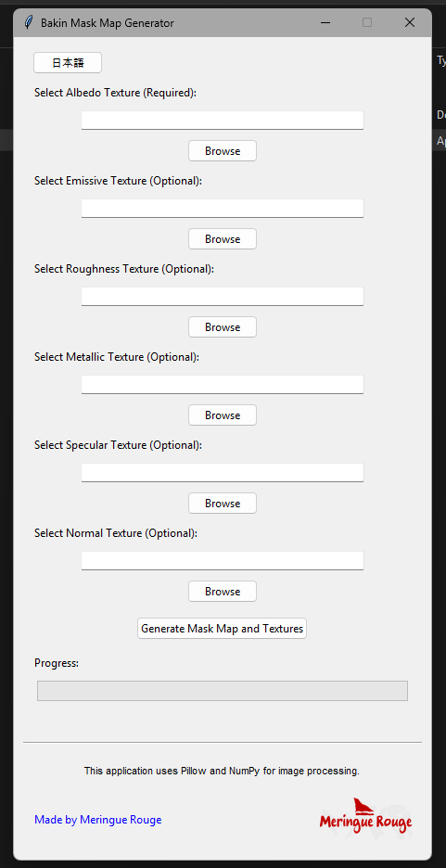Browse for the Normal texture file

(x=223, y=591)
